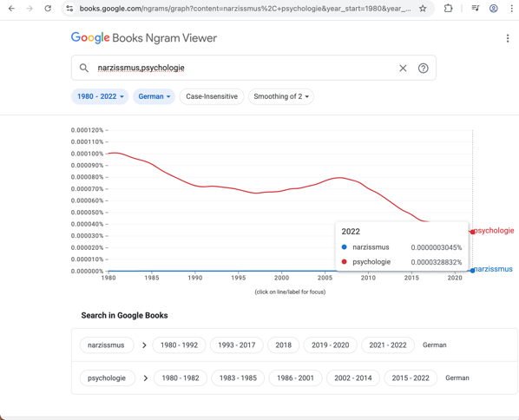
Task: Click the German label in narzissmus row
Action: (434, 345)
